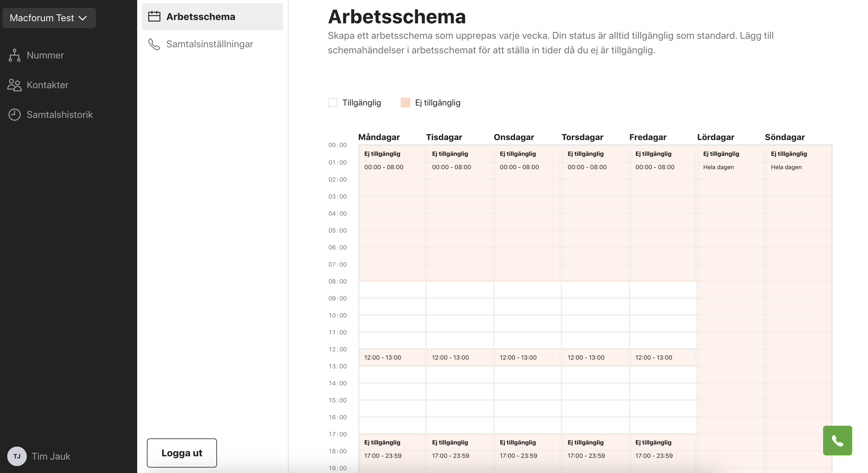Open Samtalshistorik menu item
The height and width of the screenshot is (473, 868).
tap(60, 115)
